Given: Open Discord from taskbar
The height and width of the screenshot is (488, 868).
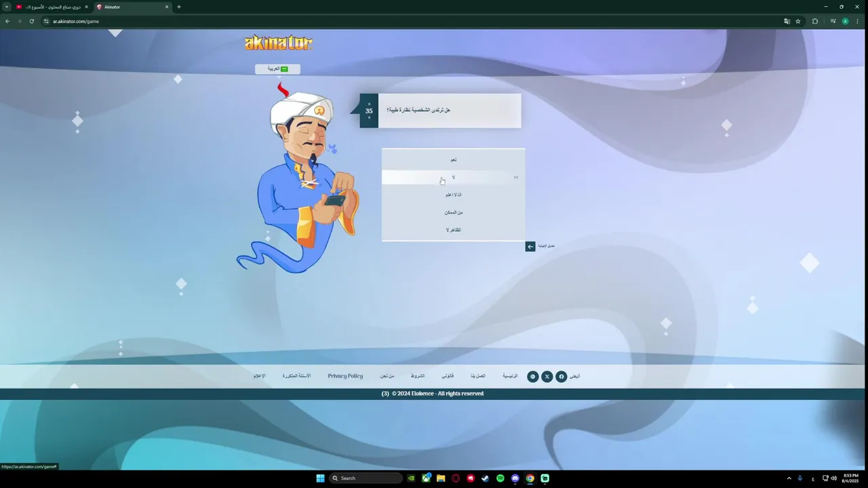Looking at the screenshot, I should (x=515, y=478).
